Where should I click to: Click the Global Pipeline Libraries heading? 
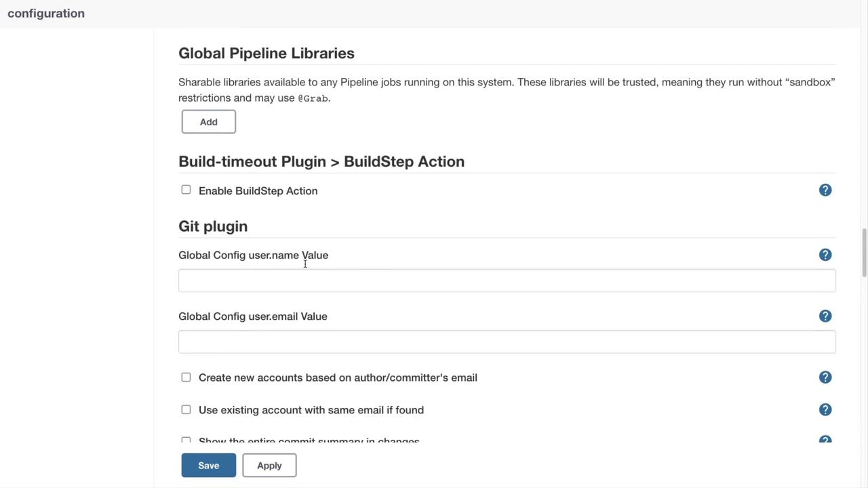[267, 54]
